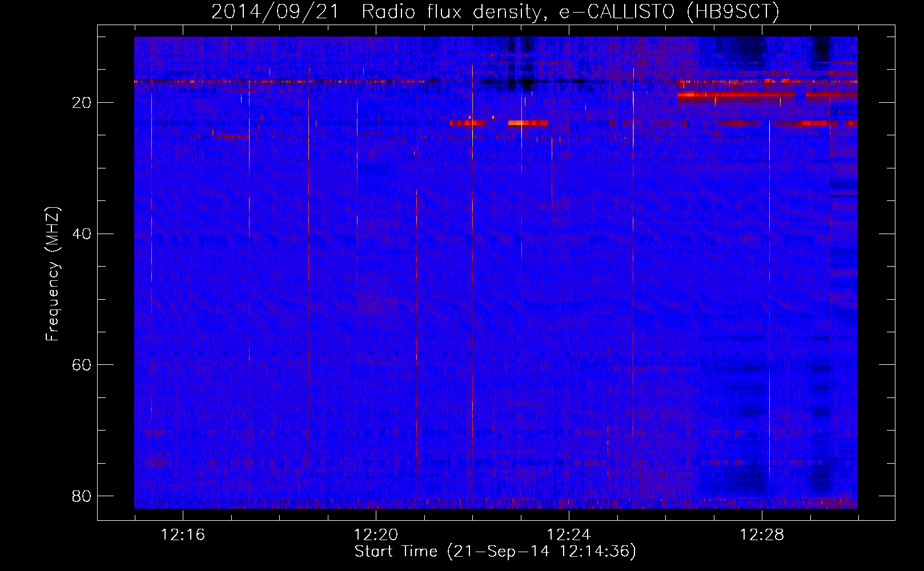Click the 12:28 time tick label
924x571 pixels.
click(x=762, y=534)
